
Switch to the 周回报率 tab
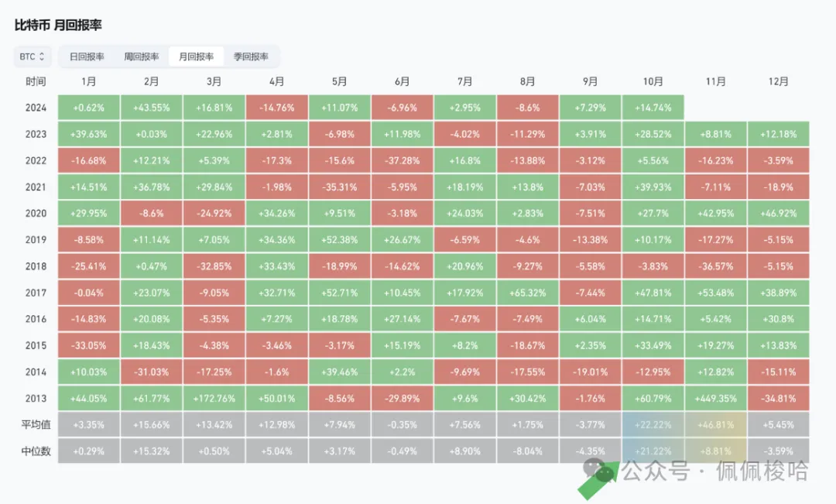click(142, 57)
